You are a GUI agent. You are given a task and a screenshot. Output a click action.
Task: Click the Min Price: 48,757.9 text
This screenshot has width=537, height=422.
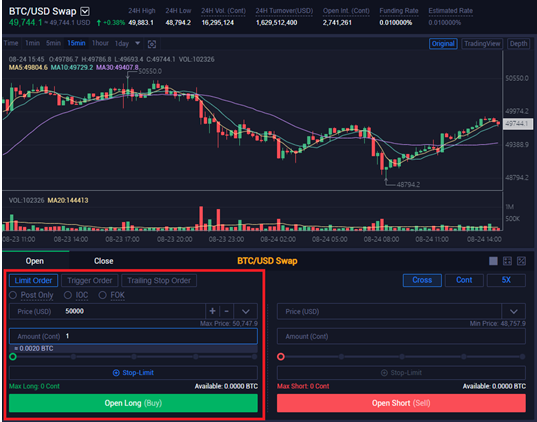coord(498,323)
